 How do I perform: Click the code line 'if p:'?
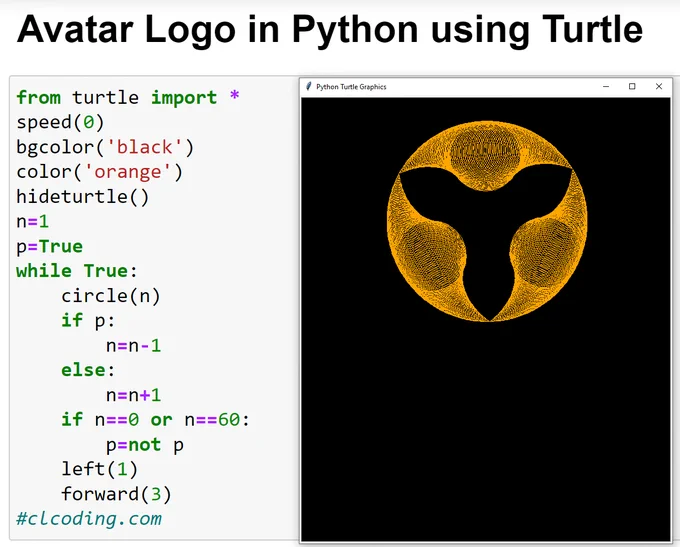point(88,321)
